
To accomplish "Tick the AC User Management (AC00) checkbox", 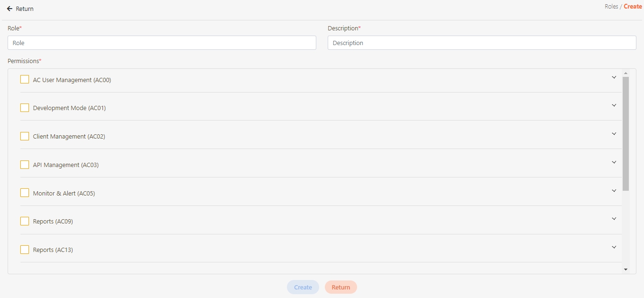I will [x=25, y=80].
